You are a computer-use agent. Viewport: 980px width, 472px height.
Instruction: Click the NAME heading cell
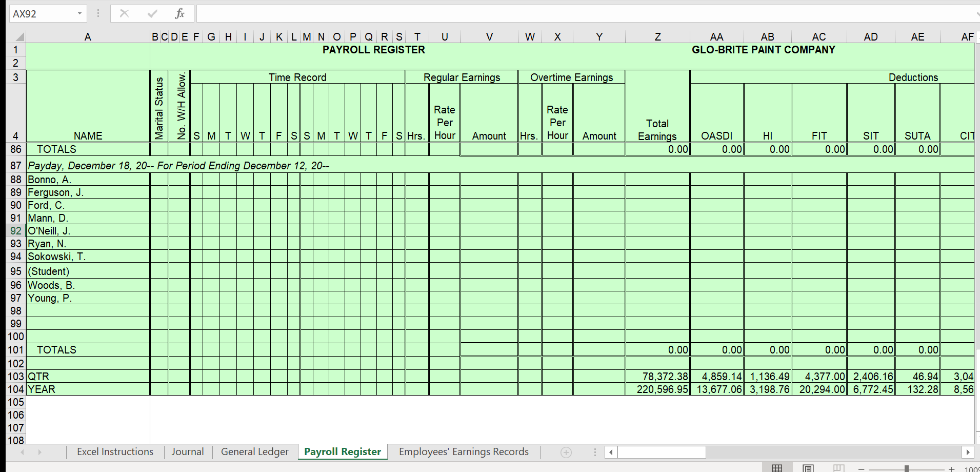(88, 136)
